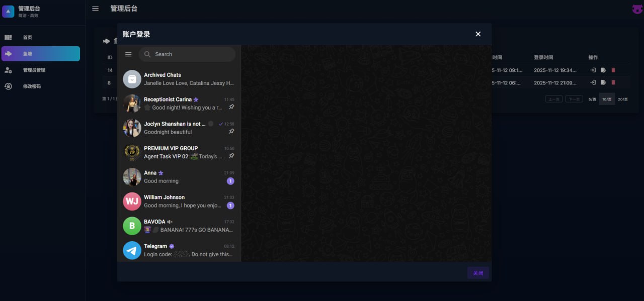The height and width of the screenshot is (301, 644).
Task: Click the Archived Chats folder icon
Action: click(x=132, y=79)
